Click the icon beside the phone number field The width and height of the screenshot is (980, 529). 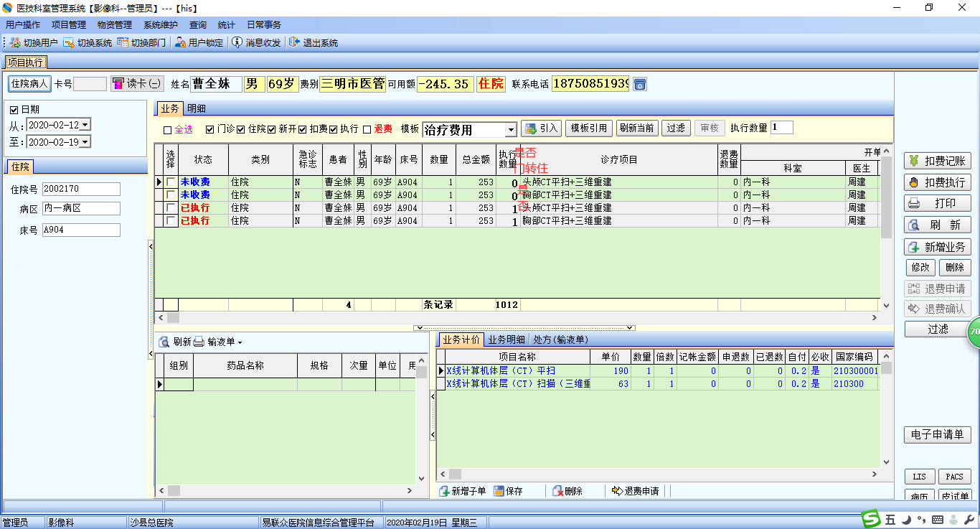pos(639,84)
